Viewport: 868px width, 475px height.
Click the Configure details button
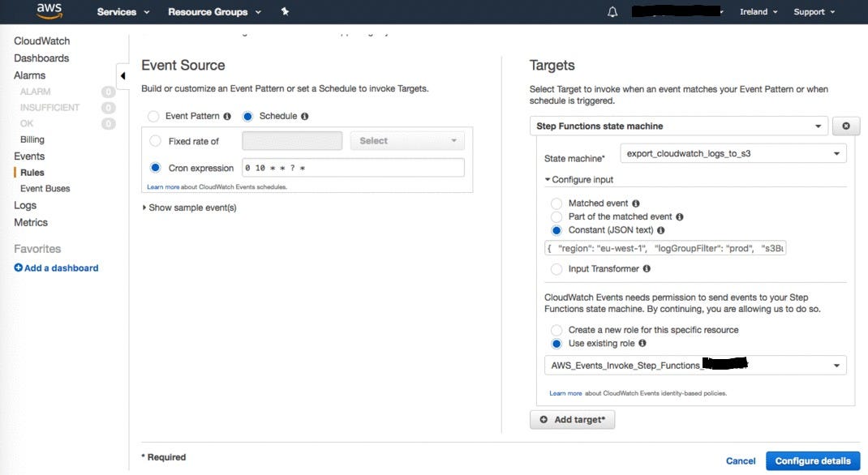pos(812,460)
